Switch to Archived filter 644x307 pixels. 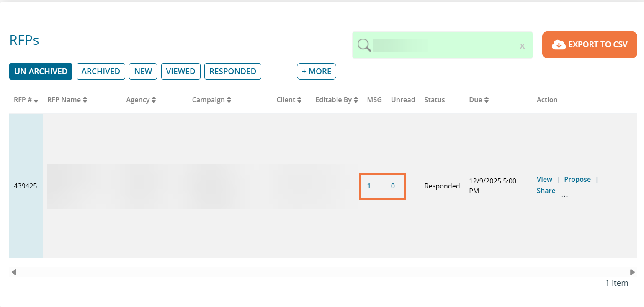coord(100,71)
